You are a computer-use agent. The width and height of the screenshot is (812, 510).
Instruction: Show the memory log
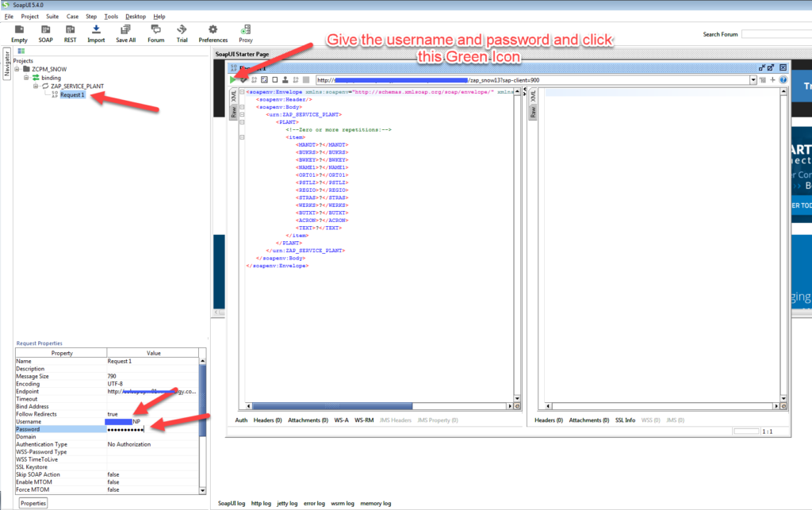(375, 504)
